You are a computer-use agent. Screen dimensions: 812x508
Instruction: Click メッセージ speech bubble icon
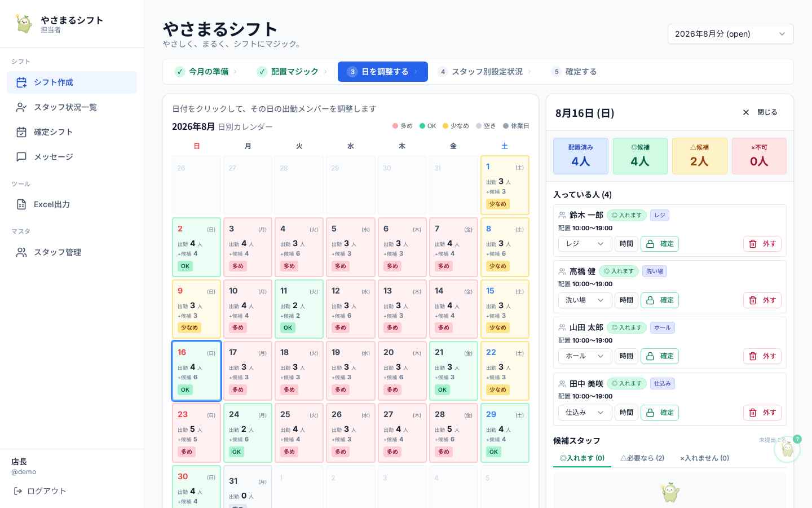[x=21, y=157]
